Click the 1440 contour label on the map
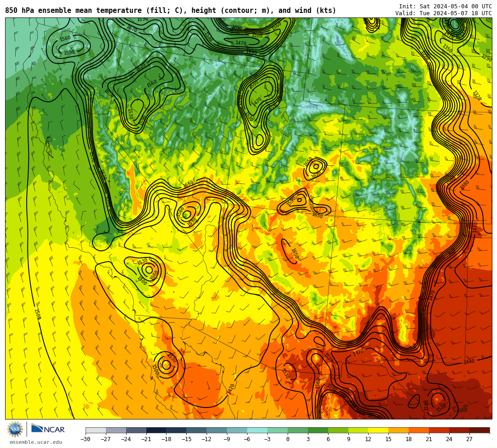 [x=469, y=361]
